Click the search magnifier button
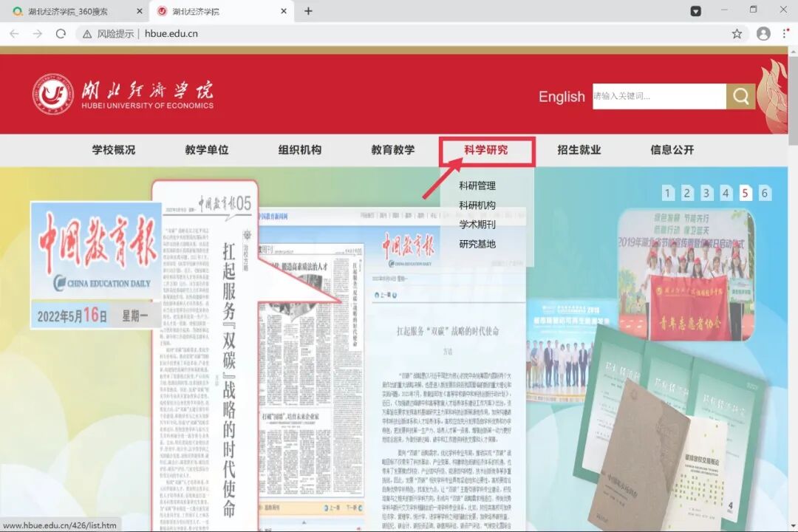Screen dimensions: 798x532 pos(740,96)
